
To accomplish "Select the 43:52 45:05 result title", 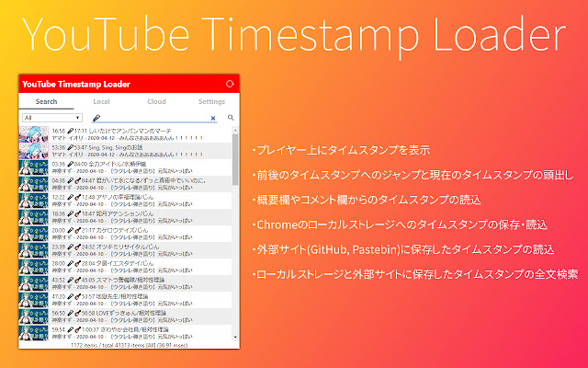I will point(108,280).
